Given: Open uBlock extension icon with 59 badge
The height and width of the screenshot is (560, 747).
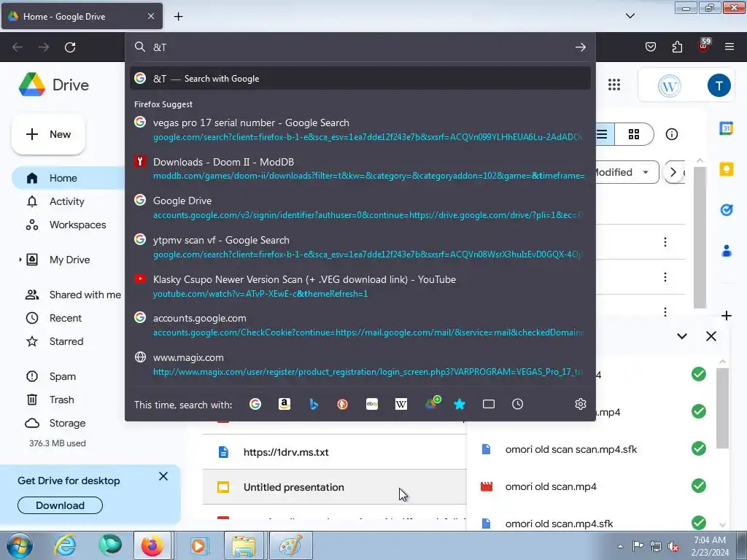Looking at the screenshot, I should coord(704,46).
